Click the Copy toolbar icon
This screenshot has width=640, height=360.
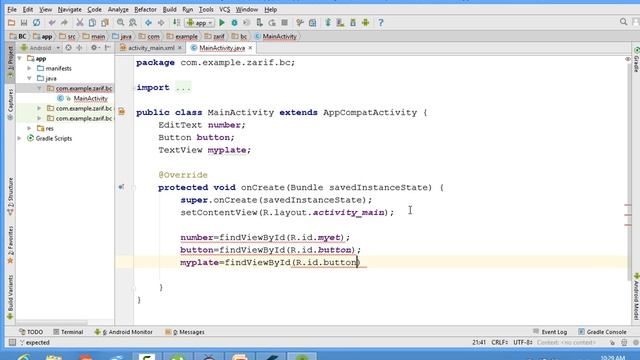pyautogui.click(x=92, y=23)
